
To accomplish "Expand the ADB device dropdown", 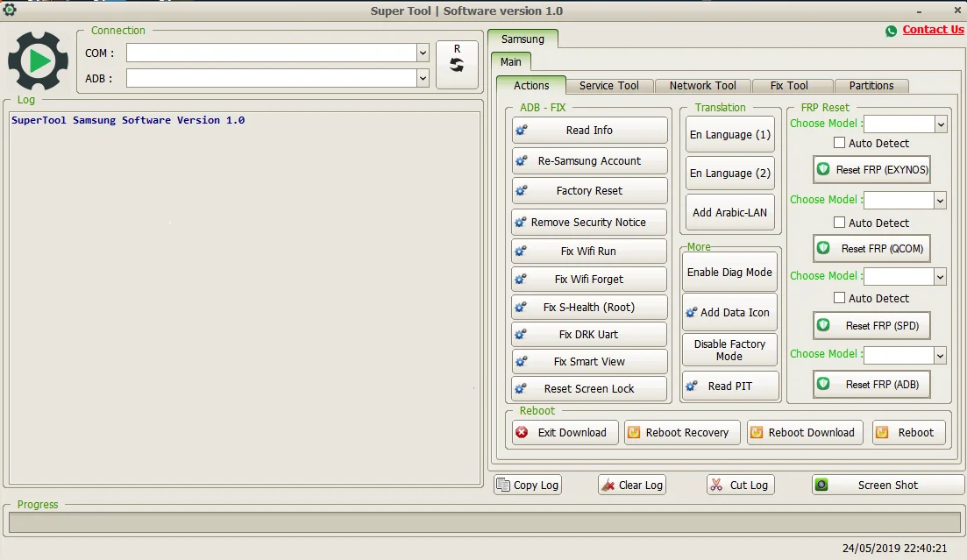I will coord(423,78).
